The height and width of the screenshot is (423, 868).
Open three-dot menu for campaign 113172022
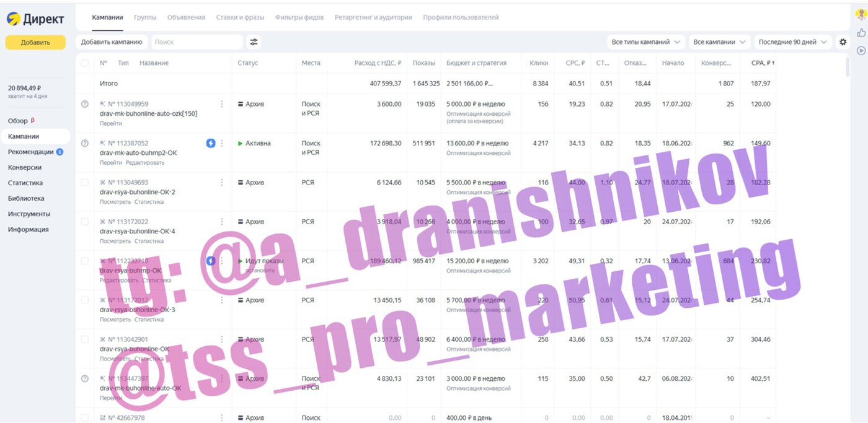click(x=222, y=222)
